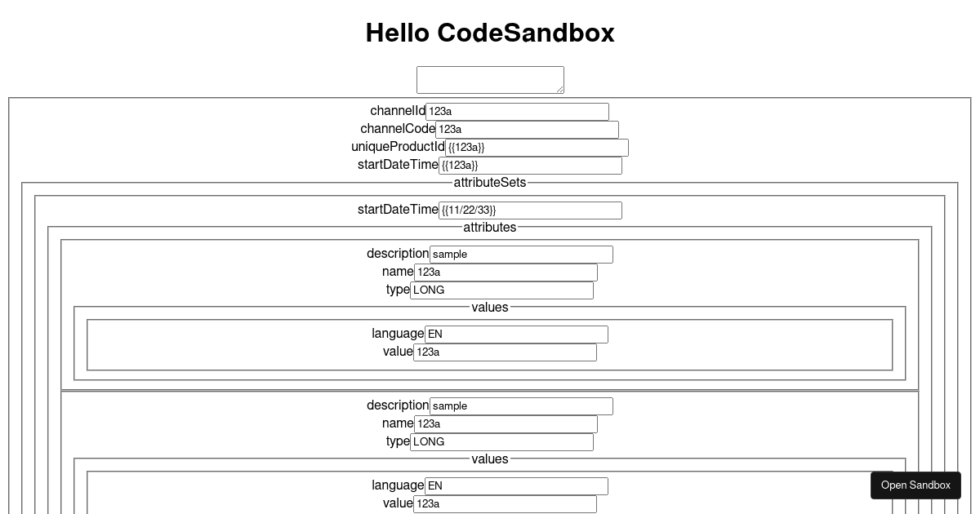
Task: Select the second language field containing EN
Action: [516, 485]
